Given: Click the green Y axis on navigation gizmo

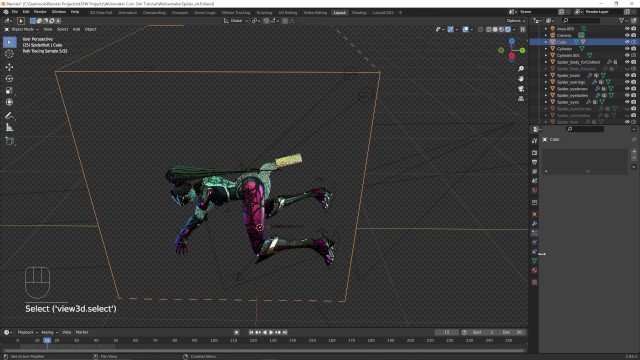Looking at the screenshot, I should pyautogui.click(x=522, y=50).
